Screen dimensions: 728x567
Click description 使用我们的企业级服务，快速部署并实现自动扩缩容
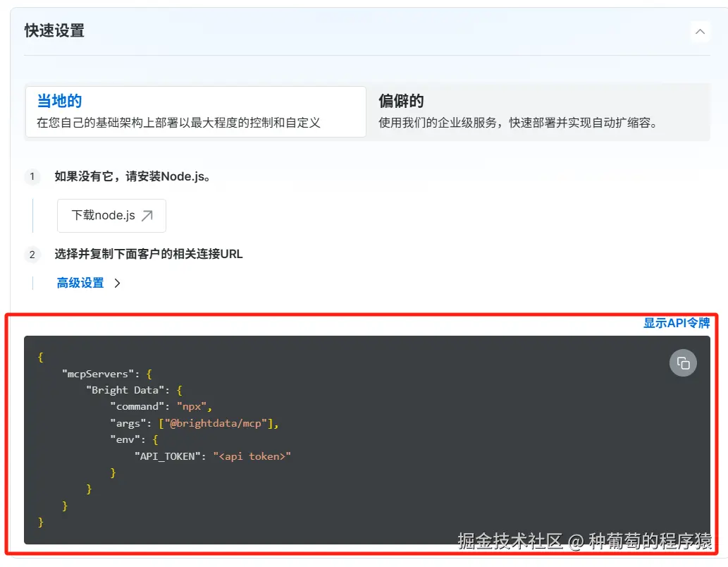click(x=518, y=123)
